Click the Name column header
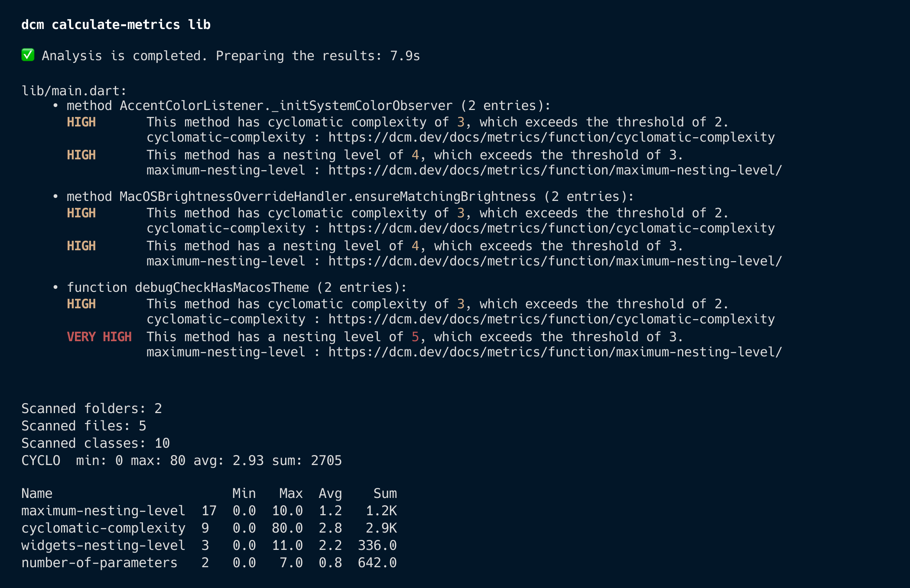 click(37, 494)
